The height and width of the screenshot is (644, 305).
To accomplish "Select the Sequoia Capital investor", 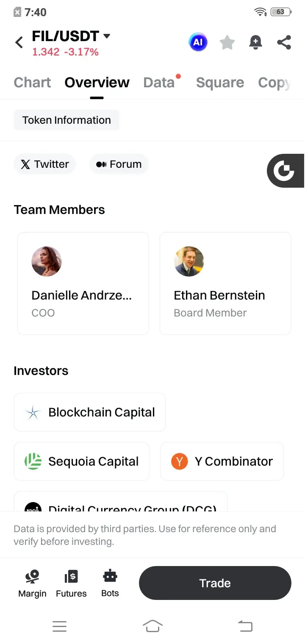I will (x=82, y=461).
